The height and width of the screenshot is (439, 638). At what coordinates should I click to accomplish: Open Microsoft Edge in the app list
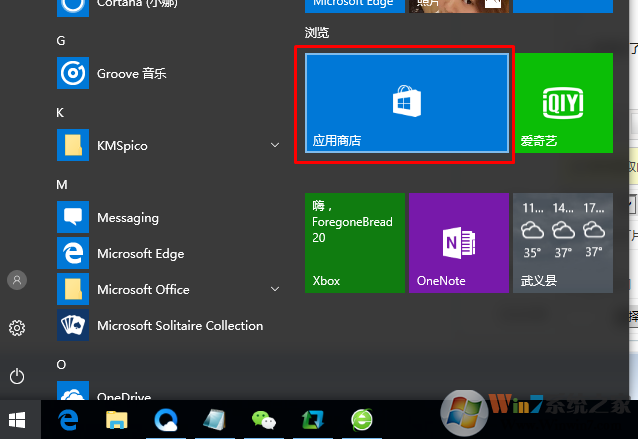pyautogui.click(x=140, y=253)
